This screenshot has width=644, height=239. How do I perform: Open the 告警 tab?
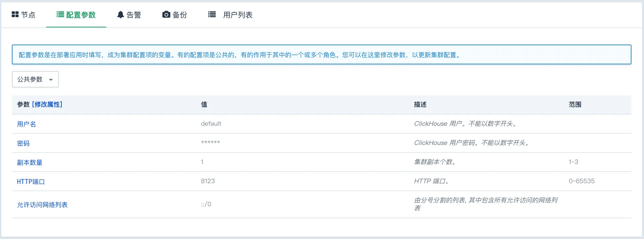(x=133, y=15)
